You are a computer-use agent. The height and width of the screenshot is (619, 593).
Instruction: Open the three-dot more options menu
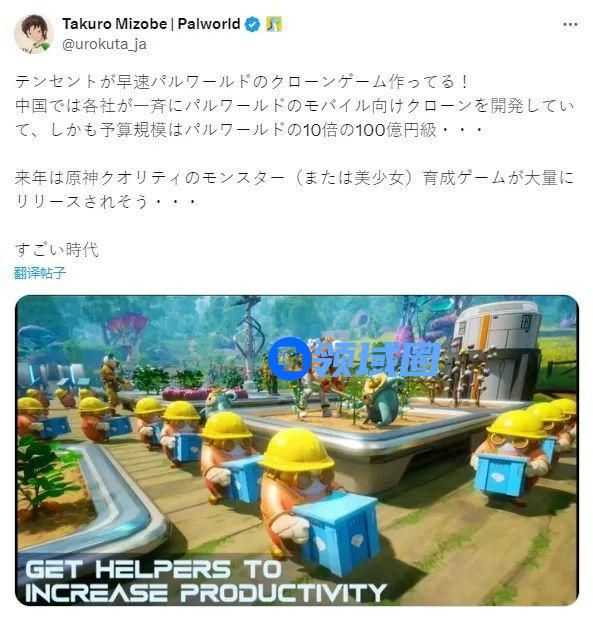[570, 24]
